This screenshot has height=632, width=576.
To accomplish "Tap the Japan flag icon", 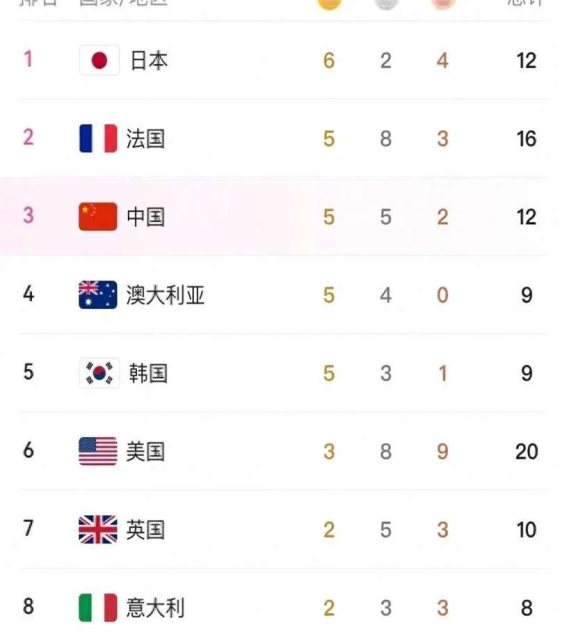I will 99,60.
